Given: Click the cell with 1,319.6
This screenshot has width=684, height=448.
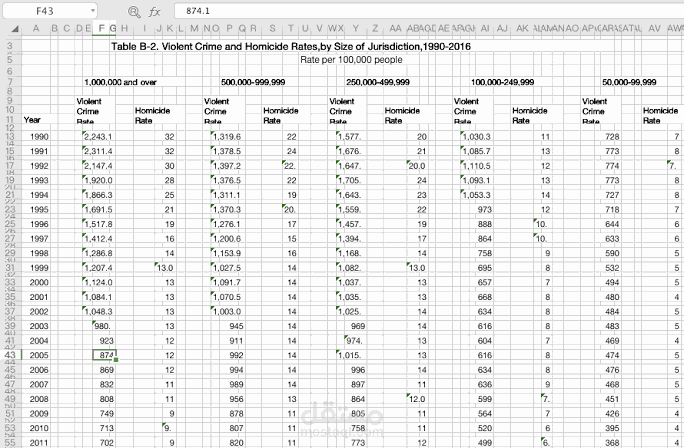Looking at the screenshot, I should point(226,137).
